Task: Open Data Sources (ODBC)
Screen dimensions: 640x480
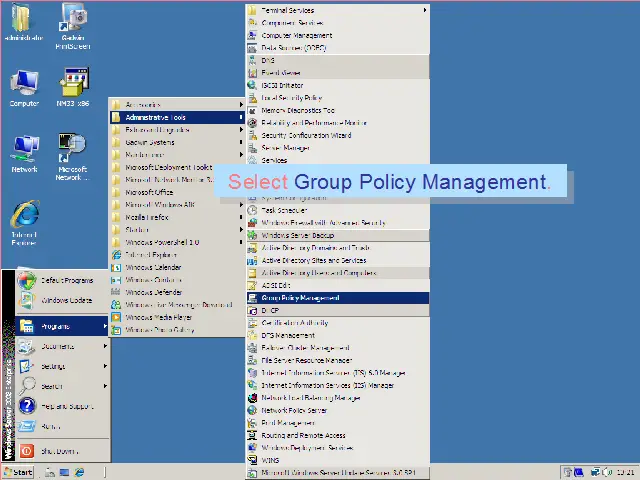Action: click(338, 48)
